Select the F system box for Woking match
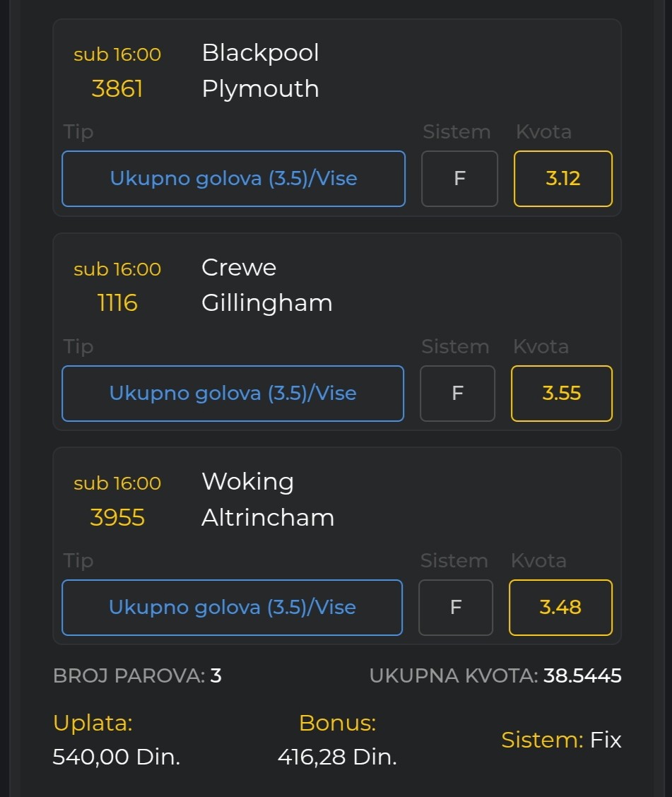Image resolution: width=672 pixels, height=797 pixels. tap(456, 608)
